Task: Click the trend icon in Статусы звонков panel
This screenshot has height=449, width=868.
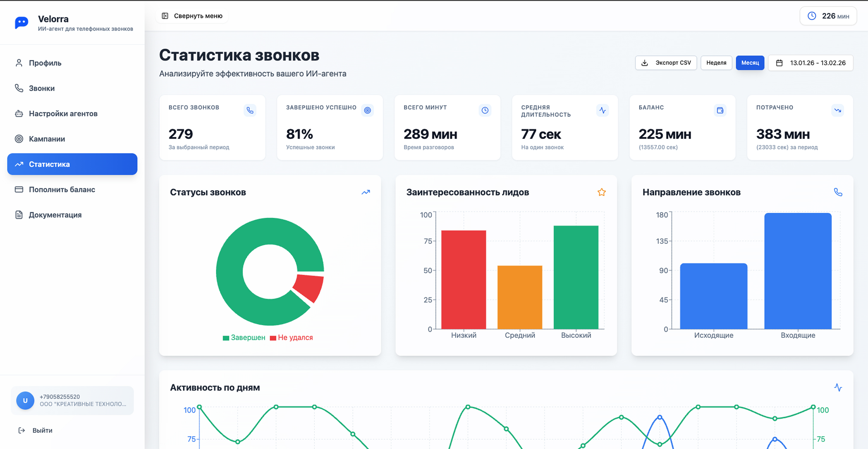Action: click(366, 192)
